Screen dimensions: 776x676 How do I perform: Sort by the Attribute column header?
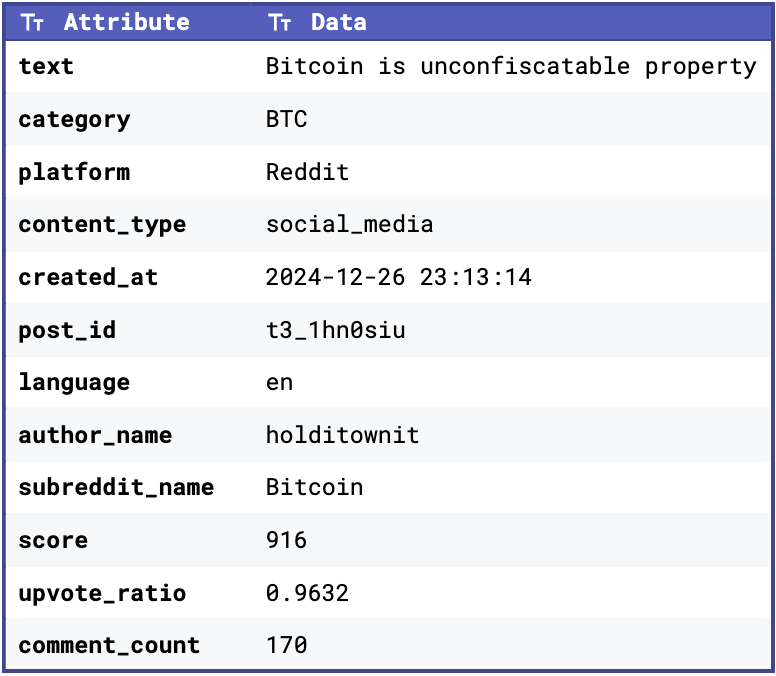pyautogui.click(x=127, y=22)
